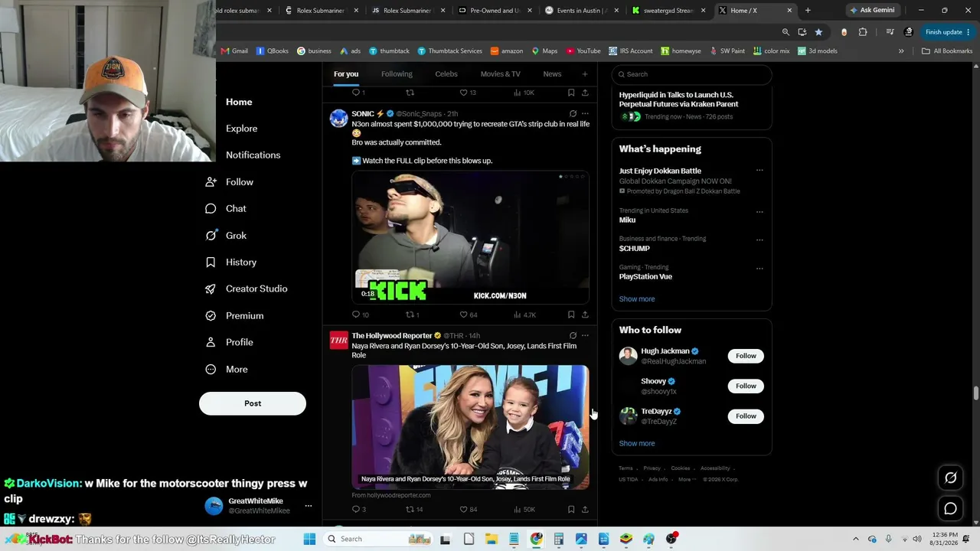Image resolution: width=980 pixels, height=551 pixels.
Task: Ask Grok about the SONIC post
Action: (x=573, y=114)
